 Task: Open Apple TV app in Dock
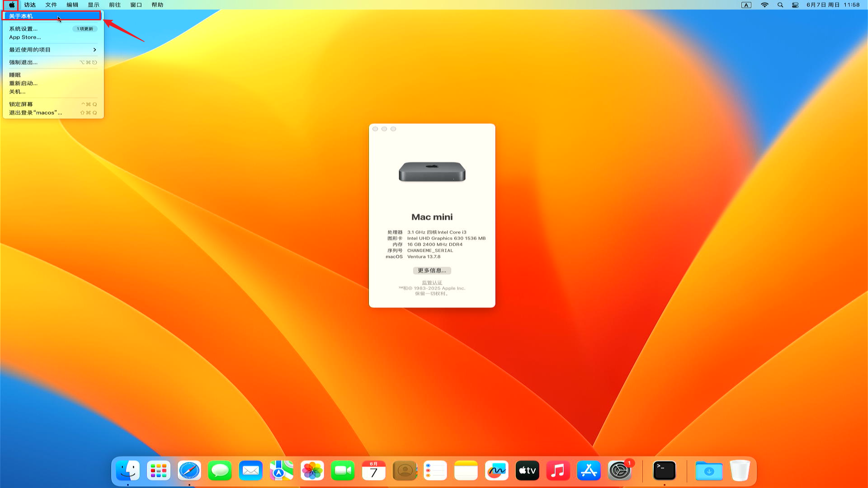pyautogui.click(x=527, y=471)
